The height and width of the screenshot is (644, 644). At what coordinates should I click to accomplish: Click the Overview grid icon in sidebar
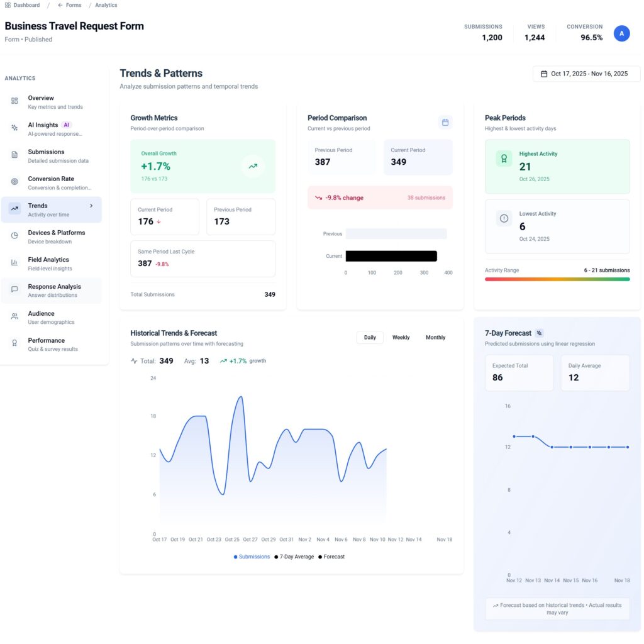pyautogui.click(x=14, y=101)
